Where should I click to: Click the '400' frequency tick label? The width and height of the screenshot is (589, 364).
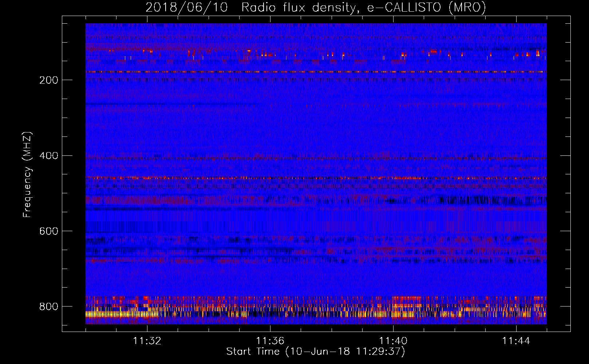click(x=48, y=156)
